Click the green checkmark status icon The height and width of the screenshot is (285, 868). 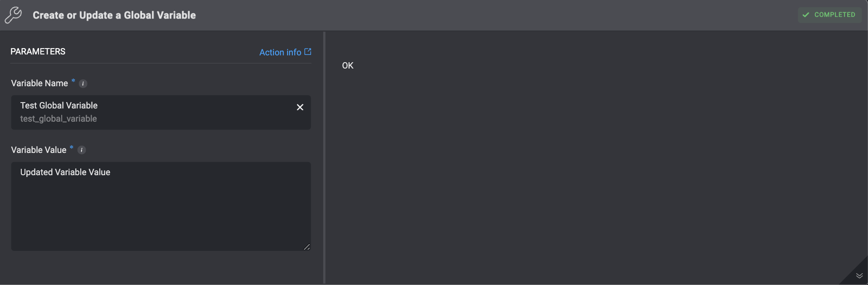806,15
